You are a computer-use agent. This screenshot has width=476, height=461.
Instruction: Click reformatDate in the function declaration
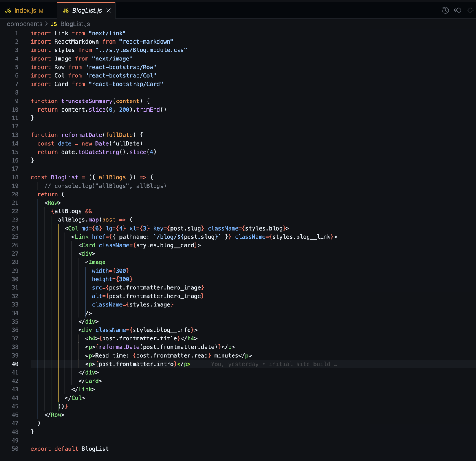click(82, 135)
